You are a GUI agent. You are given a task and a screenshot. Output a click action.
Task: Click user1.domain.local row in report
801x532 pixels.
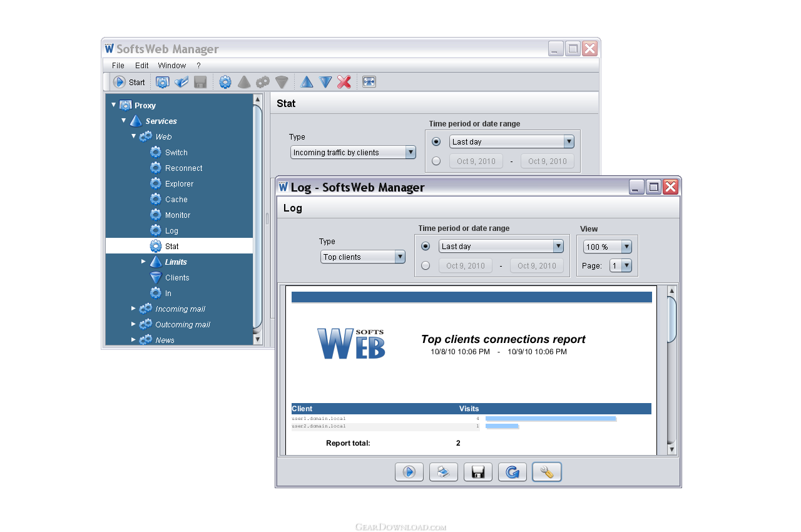385,419
